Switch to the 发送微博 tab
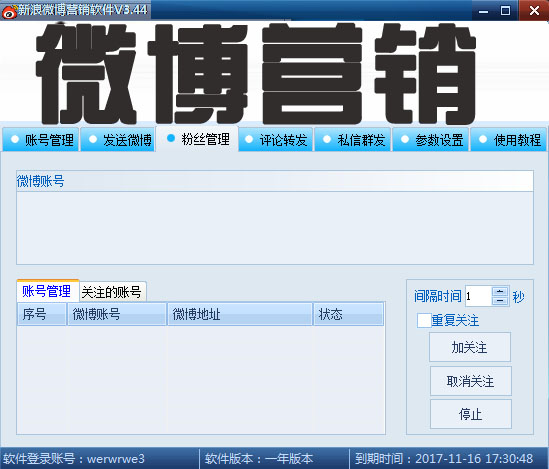Screen dimensions: 549x469 pos(118,140)
